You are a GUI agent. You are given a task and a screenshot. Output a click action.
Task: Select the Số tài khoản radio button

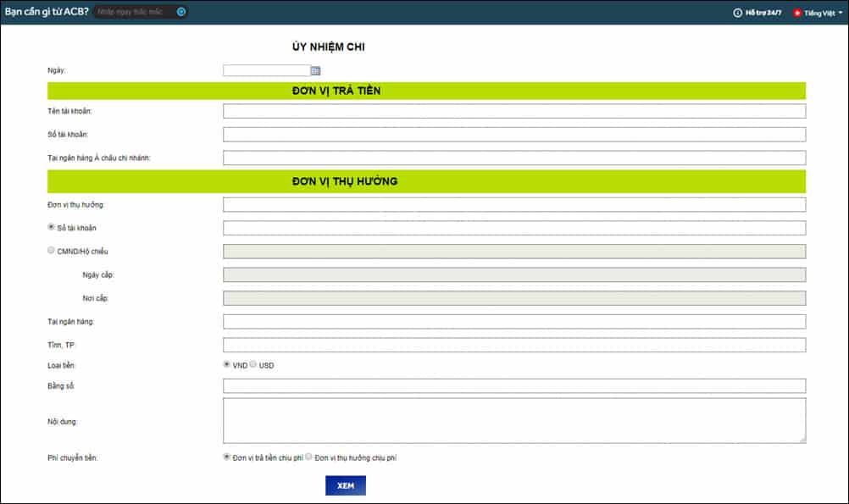[52, 227]
